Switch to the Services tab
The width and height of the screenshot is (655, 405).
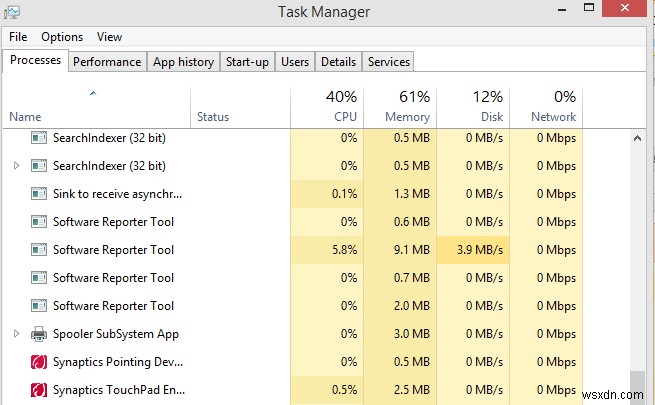pyautogui.click(x=389, y=62)
